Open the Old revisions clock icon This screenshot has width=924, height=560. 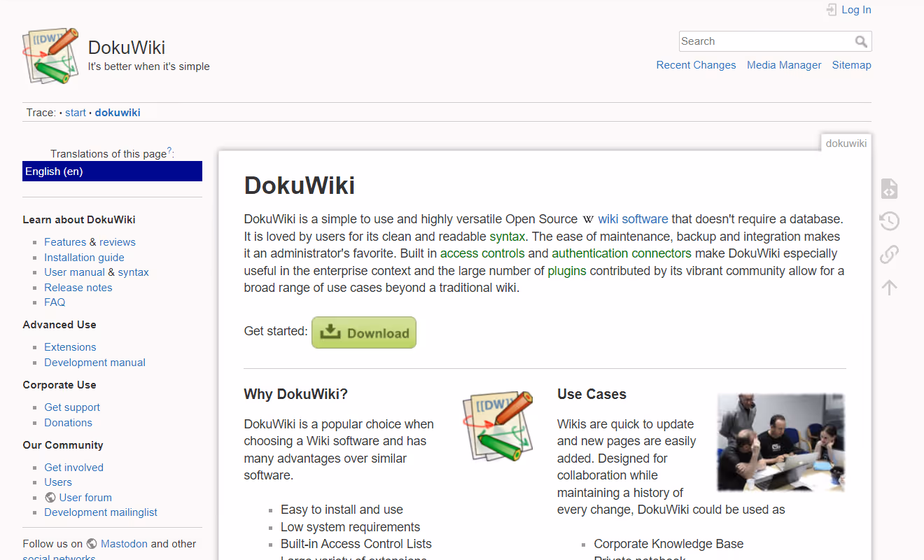click(889, 222)
